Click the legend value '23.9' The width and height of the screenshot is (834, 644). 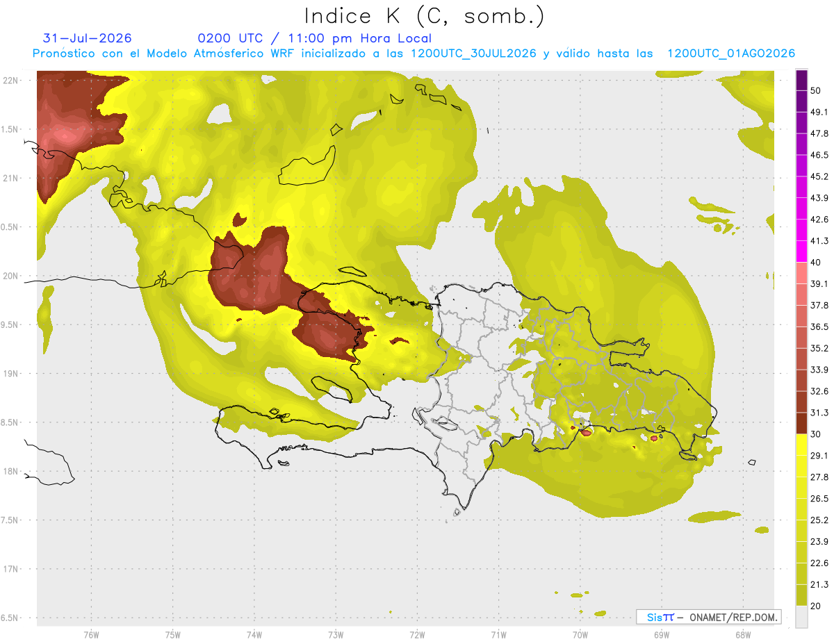(819, 542)
